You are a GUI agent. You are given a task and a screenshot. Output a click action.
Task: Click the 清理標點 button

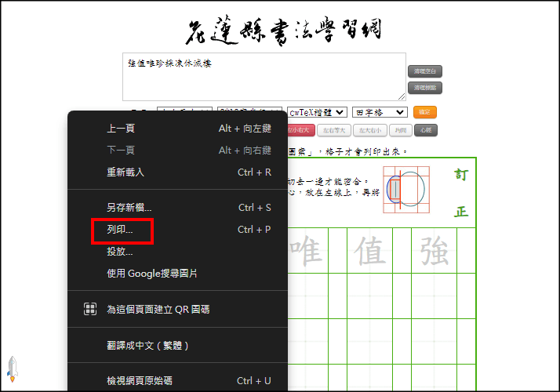[x=425, y=88]
